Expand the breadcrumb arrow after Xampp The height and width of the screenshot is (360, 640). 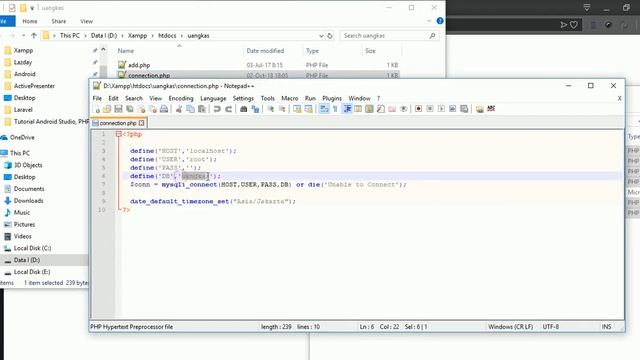click(x=153, y=36)
